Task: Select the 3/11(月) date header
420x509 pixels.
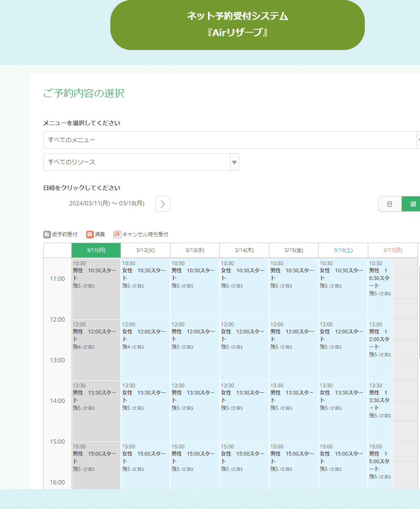Action: point(96,250)
